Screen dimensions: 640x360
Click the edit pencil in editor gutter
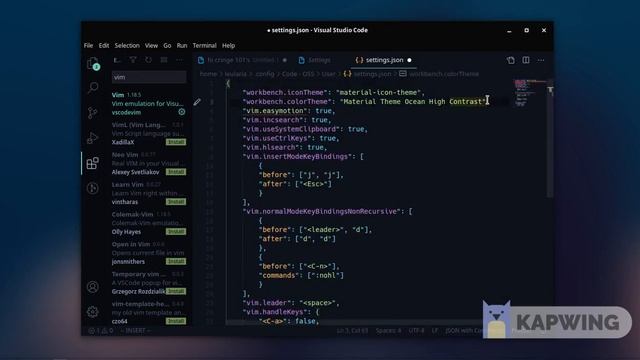click(x=197, y=102)
